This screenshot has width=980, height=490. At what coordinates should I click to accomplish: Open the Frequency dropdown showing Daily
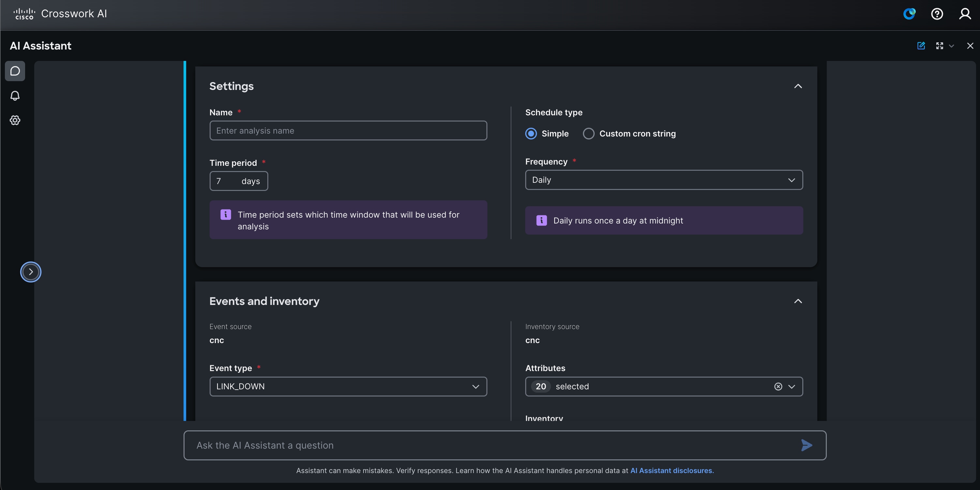click(x=664, y=180)
